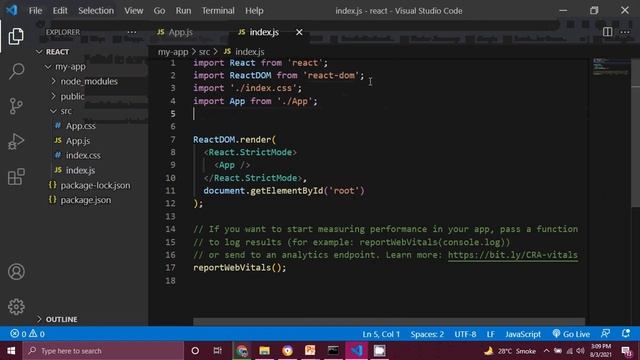Click the Go Live status bar button
The width and height of the screenshot is (640, 360).
pyautogui.click(x=571, y=334)
